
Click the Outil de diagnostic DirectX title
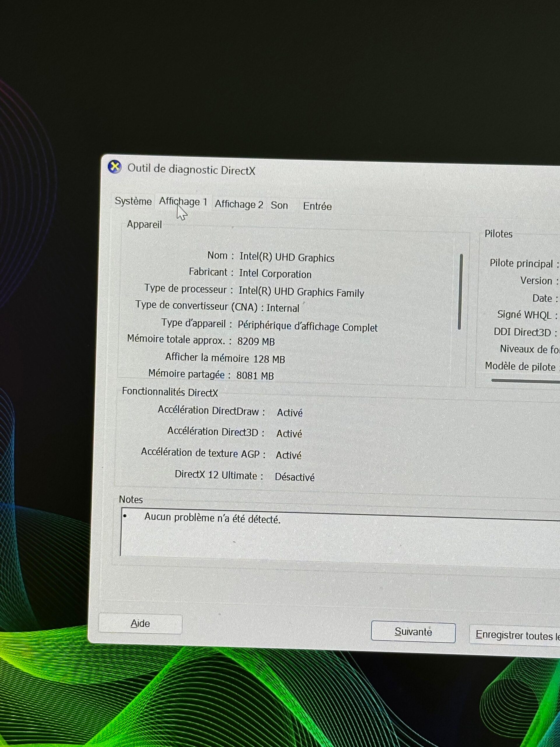[191, 170]
